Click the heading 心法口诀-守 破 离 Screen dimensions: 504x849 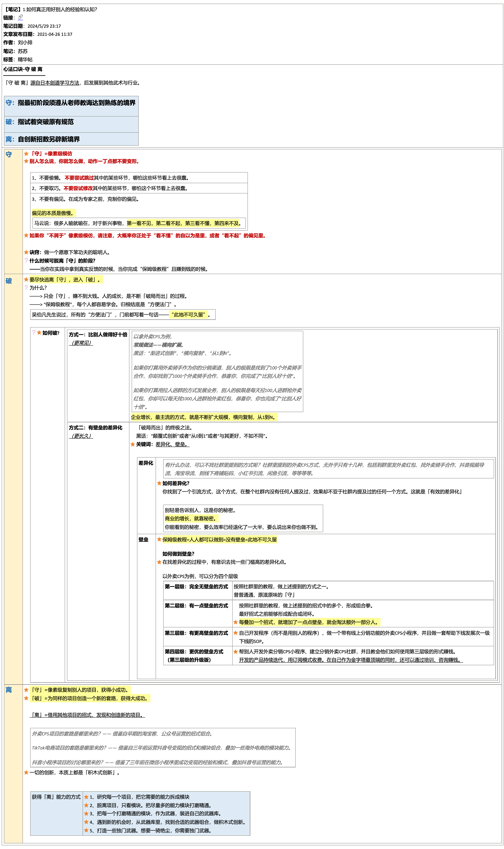pos(23,69)
